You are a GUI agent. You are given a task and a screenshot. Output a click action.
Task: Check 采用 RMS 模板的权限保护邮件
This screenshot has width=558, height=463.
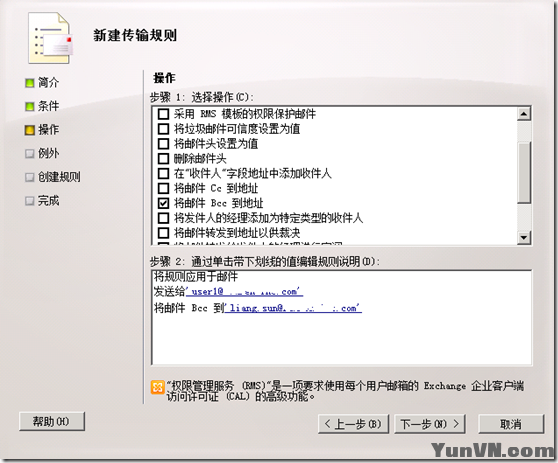[163, 114]
